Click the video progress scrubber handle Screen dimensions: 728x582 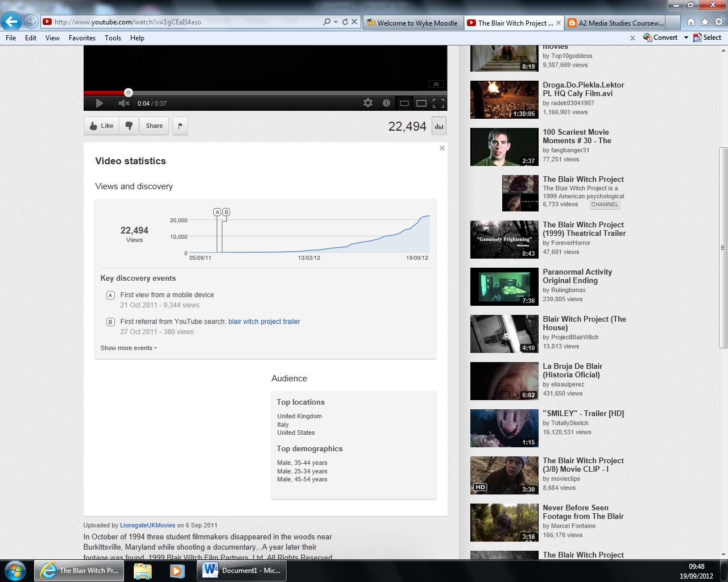[129, 93]
